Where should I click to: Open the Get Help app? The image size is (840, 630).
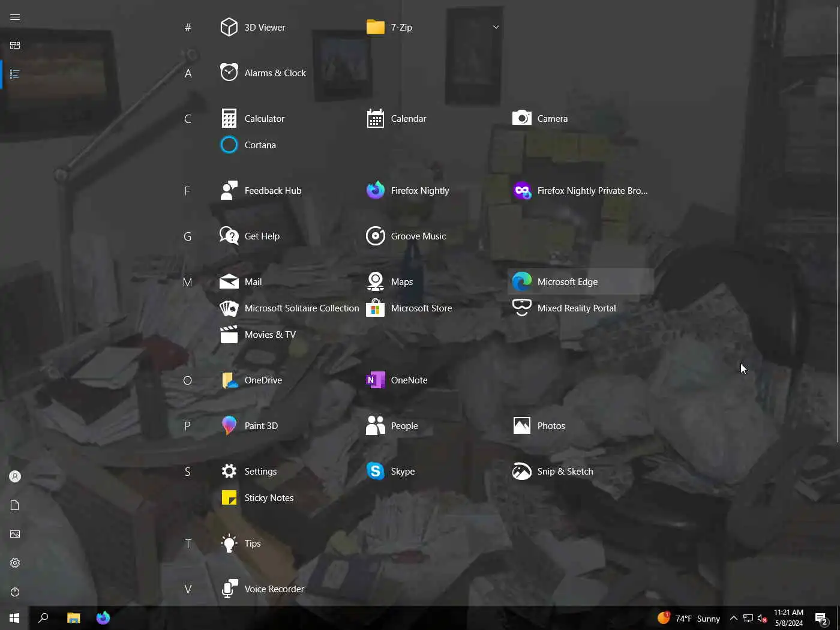287,236
